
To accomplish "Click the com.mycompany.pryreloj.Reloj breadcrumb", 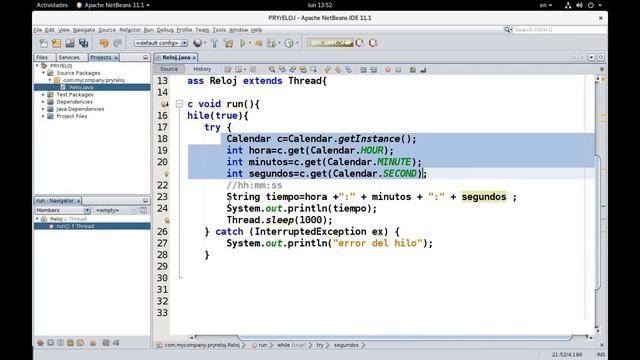I will (x=202, y=345).
